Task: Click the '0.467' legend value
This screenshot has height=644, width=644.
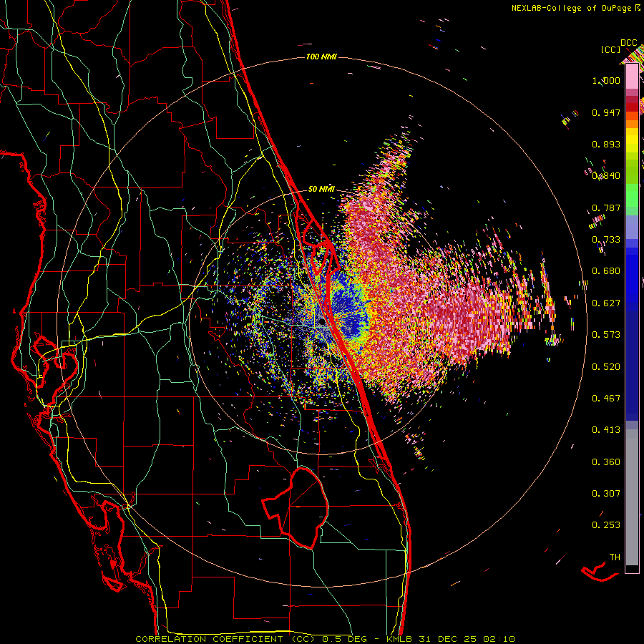Action: (606, 398)
